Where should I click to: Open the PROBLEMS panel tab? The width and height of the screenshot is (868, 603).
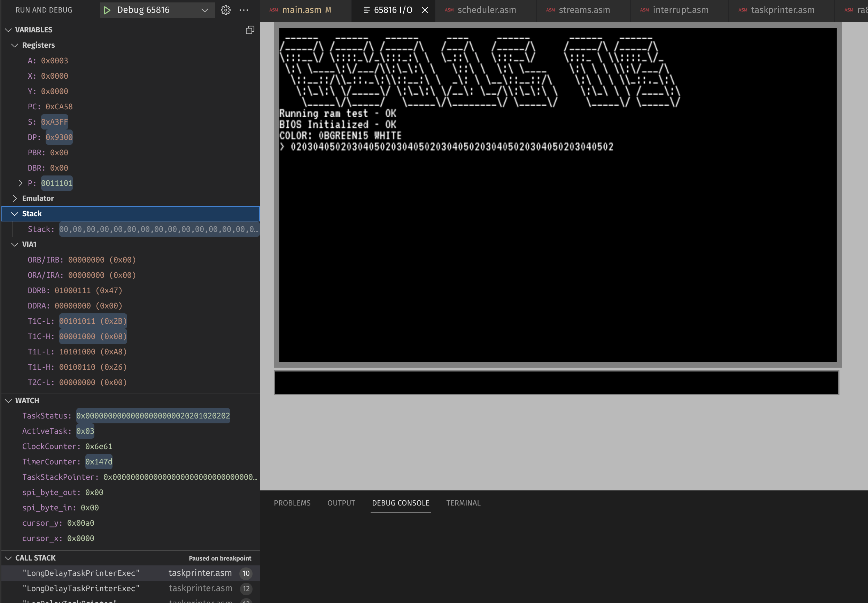click(x=292, y=503)
